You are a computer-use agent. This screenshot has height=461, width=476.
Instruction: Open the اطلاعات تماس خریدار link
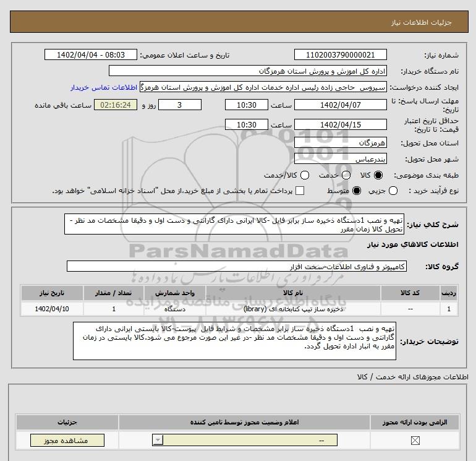104,87
